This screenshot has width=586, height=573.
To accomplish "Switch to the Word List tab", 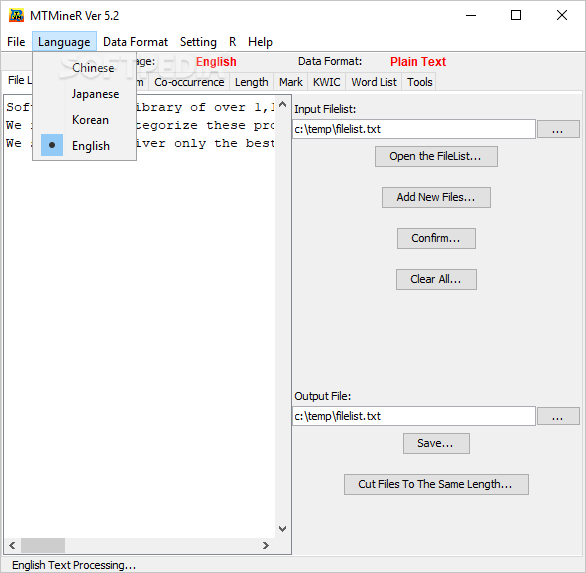I will 374,82.
